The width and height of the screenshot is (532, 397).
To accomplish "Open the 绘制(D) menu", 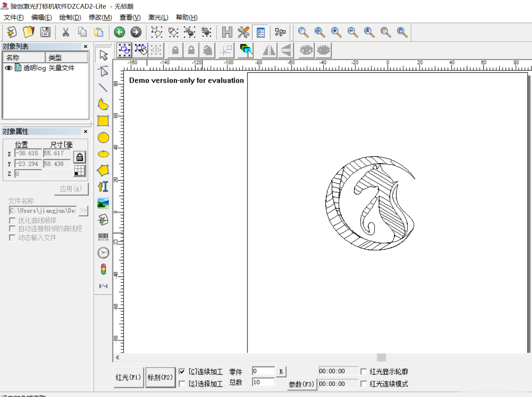I will [x=70, y=17].
